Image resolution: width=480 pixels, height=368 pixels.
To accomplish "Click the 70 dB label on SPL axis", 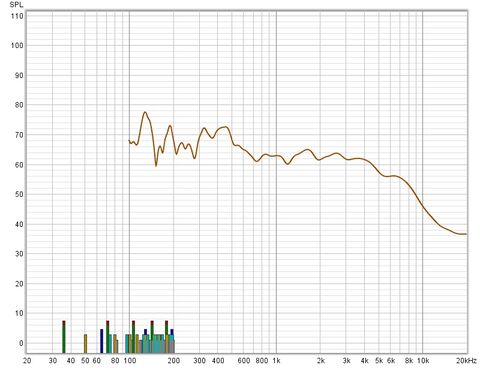I will tap(19, 135).
